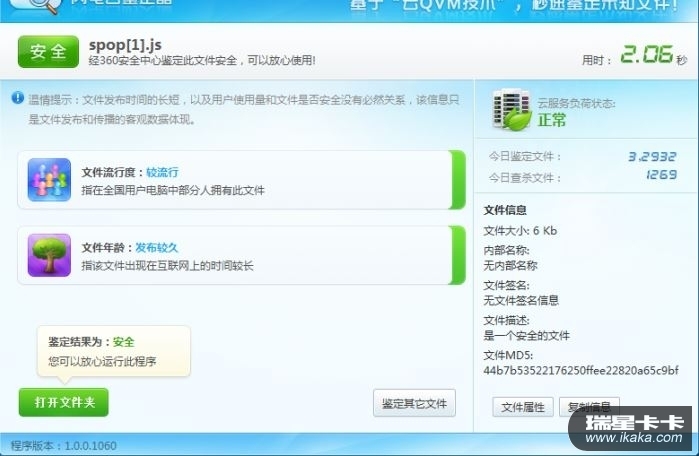Click 鉴定其它文件 to check another file
Viewport: 699px width, 456px height.
tap(414, 403)
